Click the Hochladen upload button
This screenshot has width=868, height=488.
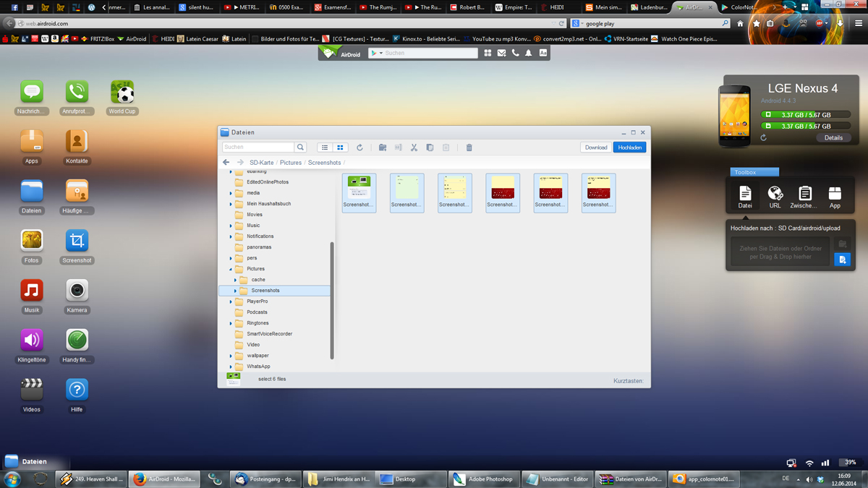pyautogui.click(x=629, y=147)
